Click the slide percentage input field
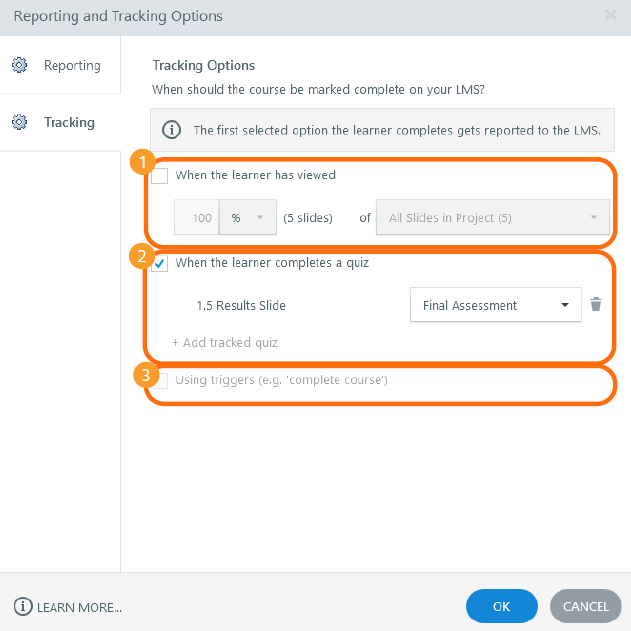The height and width of the screenshot is (631, 631). point(197,217)
